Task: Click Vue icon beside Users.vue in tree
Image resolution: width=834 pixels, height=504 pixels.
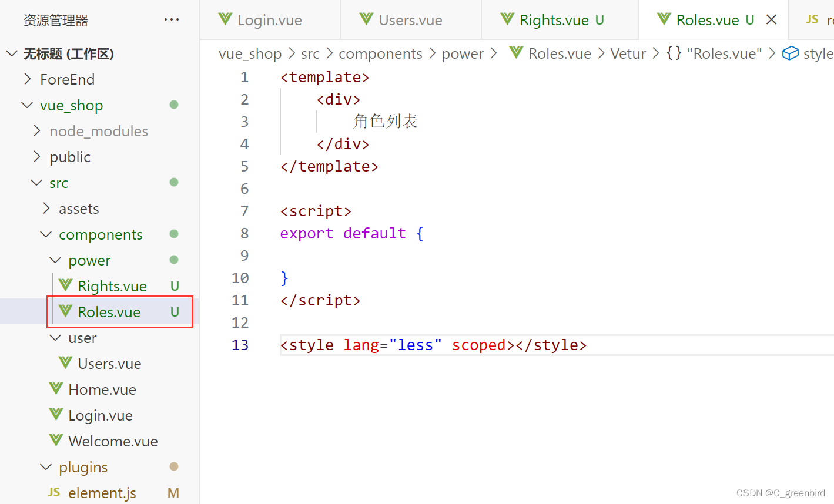Action: pyautogui.click(x=65, y=363)
